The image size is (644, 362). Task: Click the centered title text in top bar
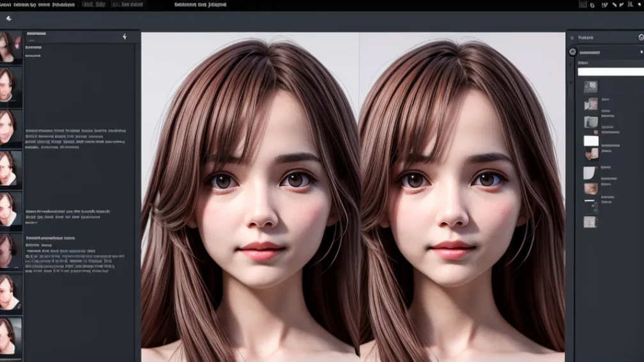[201, 4]
